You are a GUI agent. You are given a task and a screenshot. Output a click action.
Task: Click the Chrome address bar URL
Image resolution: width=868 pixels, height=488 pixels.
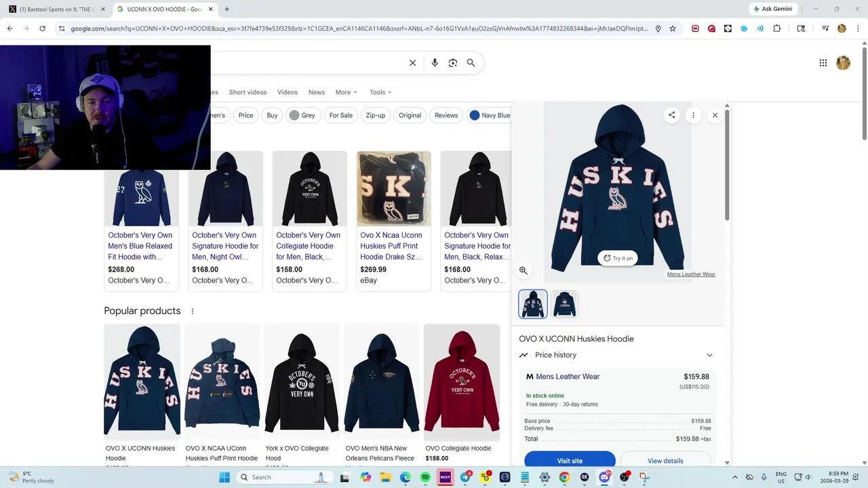coord(359,28)
